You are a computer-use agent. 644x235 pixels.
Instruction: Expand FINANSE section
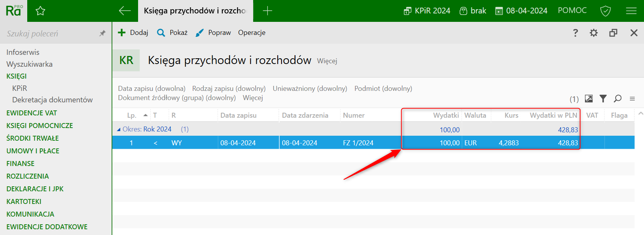[x=20, y=164]
